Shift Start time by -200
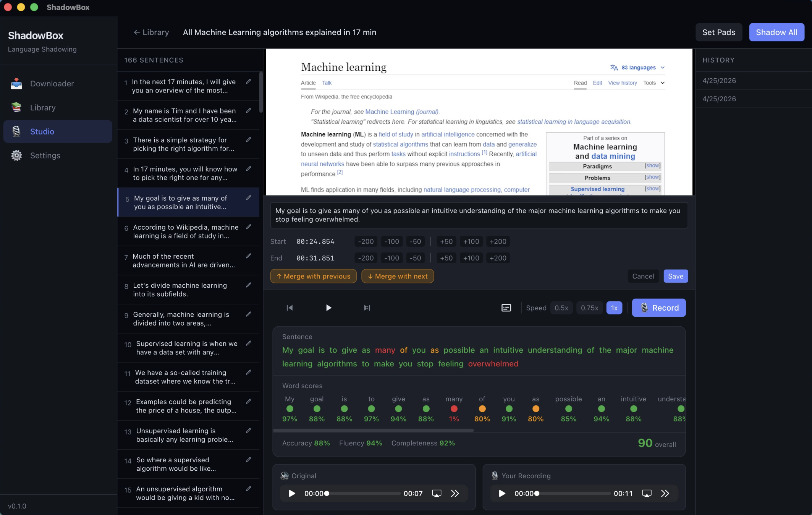The image size is (812, 515). point(366,241)
